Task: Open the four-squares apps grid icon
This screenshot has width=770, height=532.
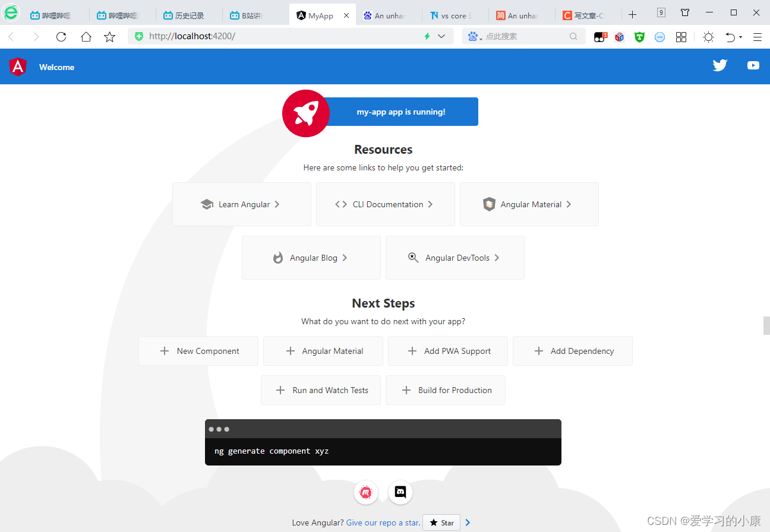Action: 681,37
